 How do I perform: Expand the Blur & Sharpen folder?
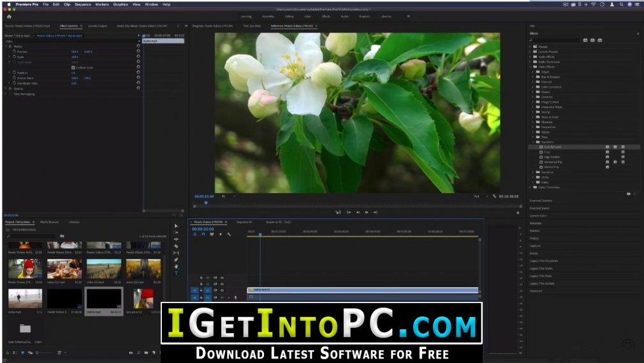[x=533, y=76]
